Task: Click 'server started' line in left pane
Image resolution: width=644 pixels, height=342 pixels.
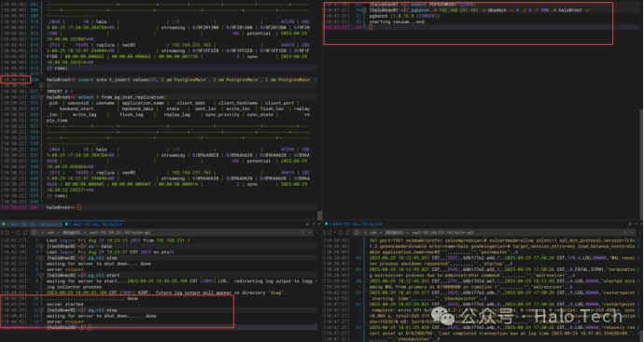Action: click(65, 305)
